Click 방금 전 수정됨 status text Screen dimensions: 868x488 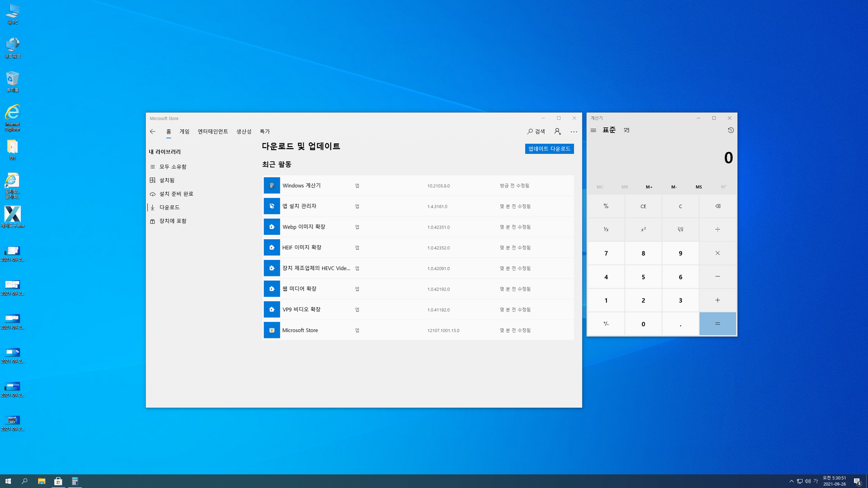click(514, 186)
